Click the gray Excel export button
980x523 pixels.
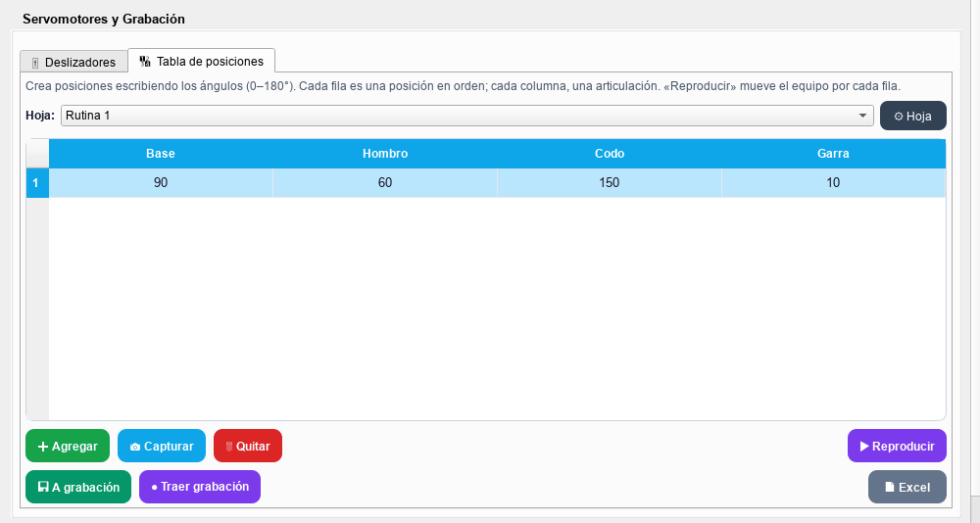click(906, 487)
